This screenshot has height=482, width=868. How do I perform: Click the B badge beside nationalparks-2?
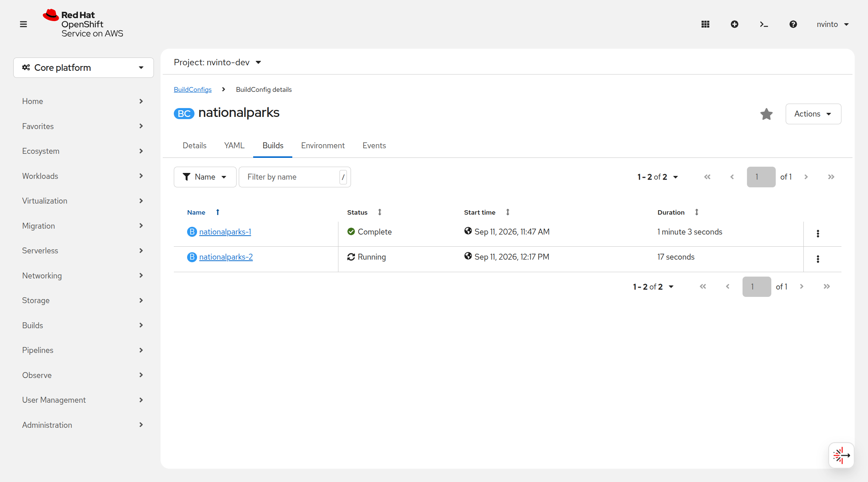(192, 257)
